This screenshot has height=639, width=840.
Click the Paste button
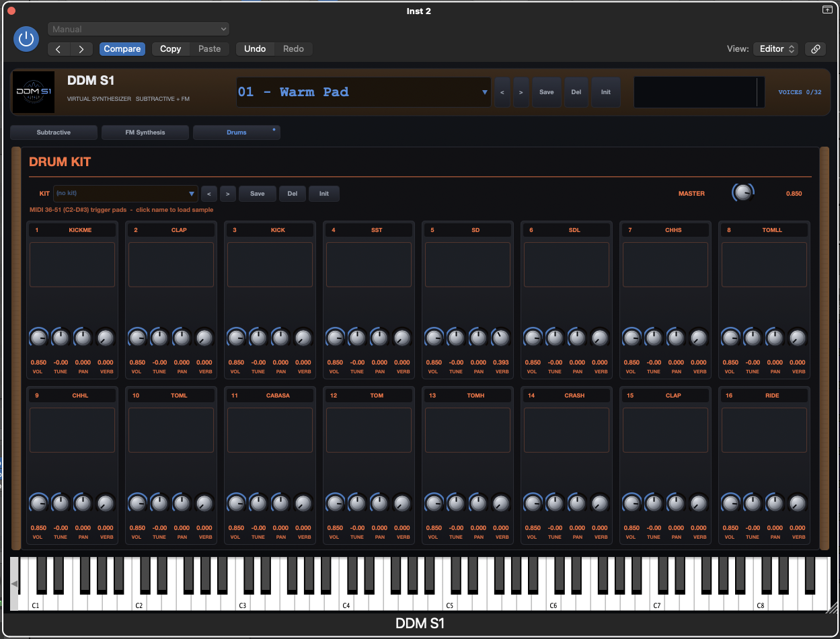tap(210, 49)
